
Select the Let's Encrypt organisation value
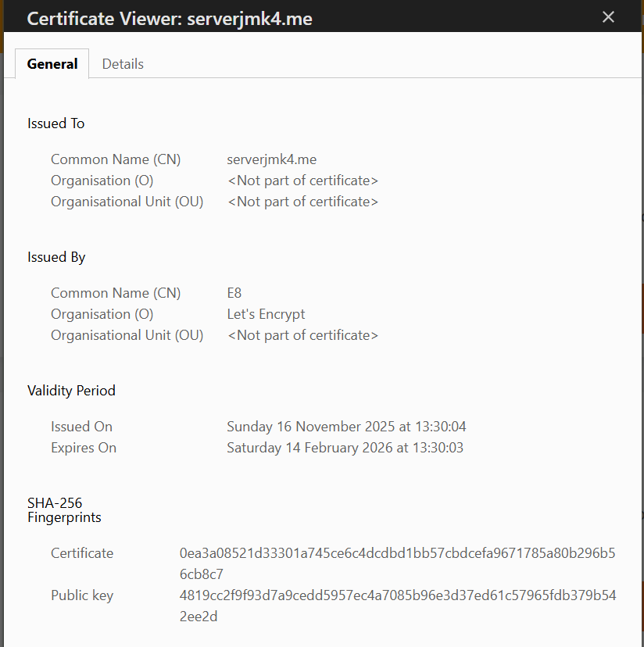[266, 313]
